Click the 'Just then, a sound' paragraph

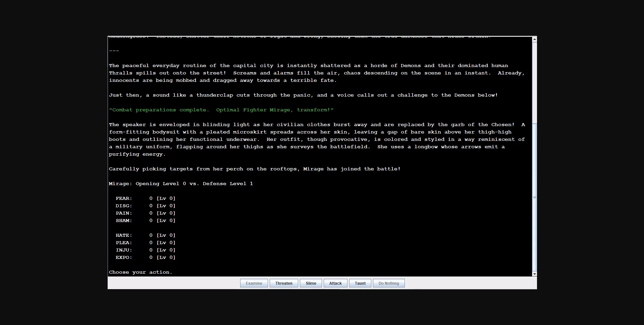tap(303, 95)
